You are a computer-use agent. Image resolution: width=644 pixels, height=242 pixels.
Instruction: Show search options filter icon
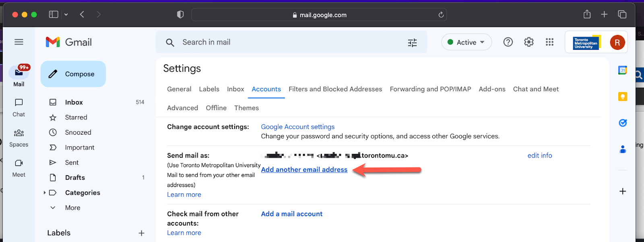[412, 43]
